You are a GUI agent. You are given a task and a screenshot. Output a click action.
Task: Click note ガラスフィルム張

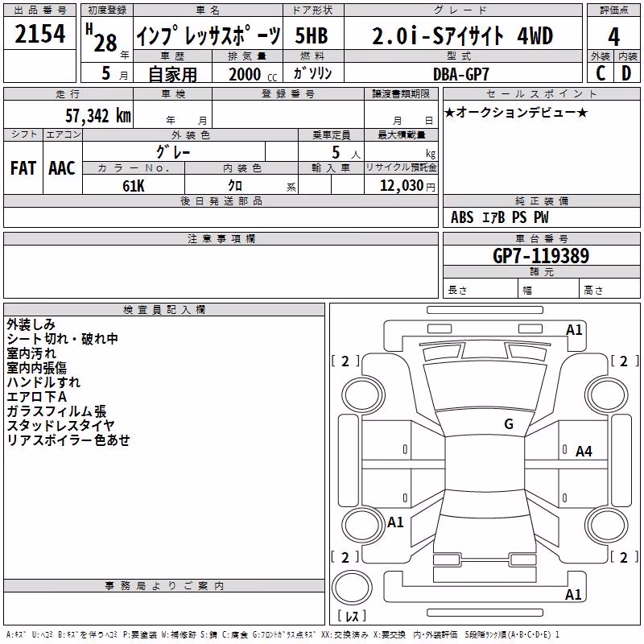56,411
